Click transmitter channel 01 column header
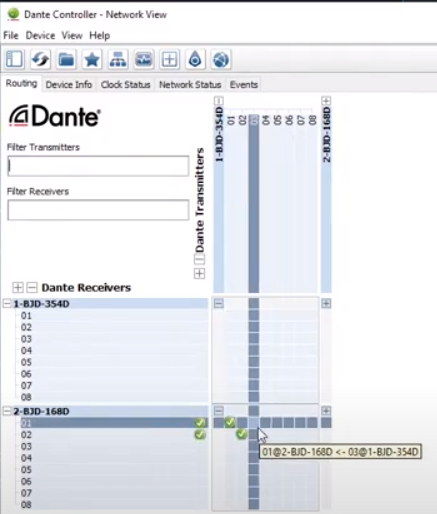437x514 pixels. (231, 120)
